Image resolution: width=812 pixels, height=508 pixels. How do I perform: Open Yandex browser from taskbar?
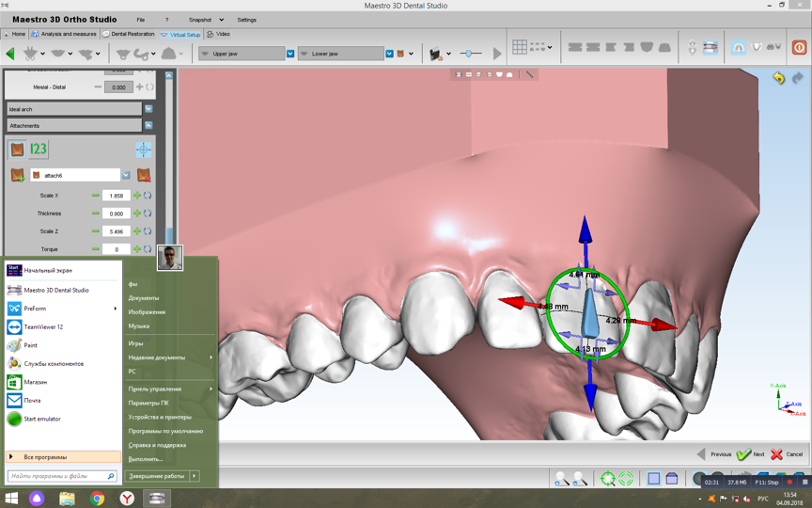pyautogui.click(x=127, y=499)
